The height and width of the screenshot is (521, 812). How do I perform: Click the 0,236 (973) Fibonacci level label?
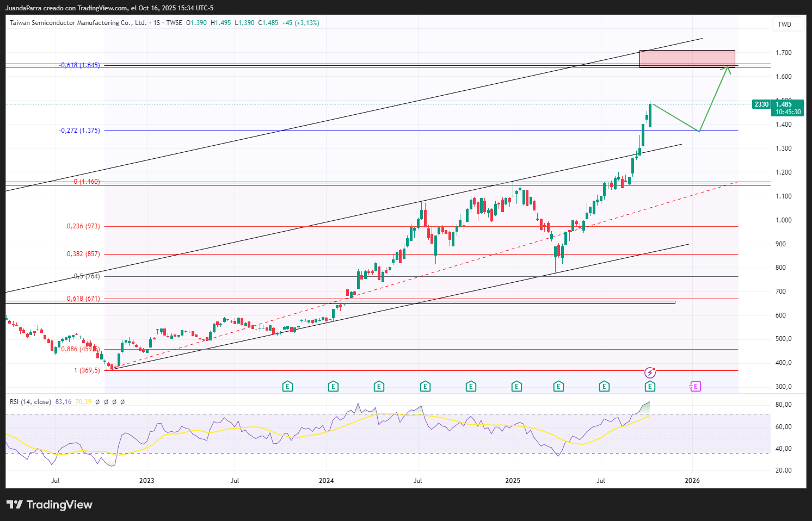coord(83,226)
